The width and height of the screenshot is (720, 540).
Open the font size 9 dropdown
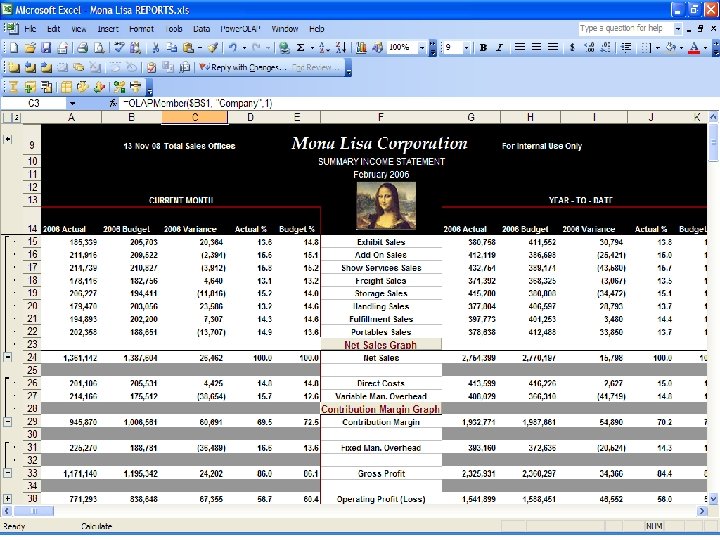tap(466, 47)
